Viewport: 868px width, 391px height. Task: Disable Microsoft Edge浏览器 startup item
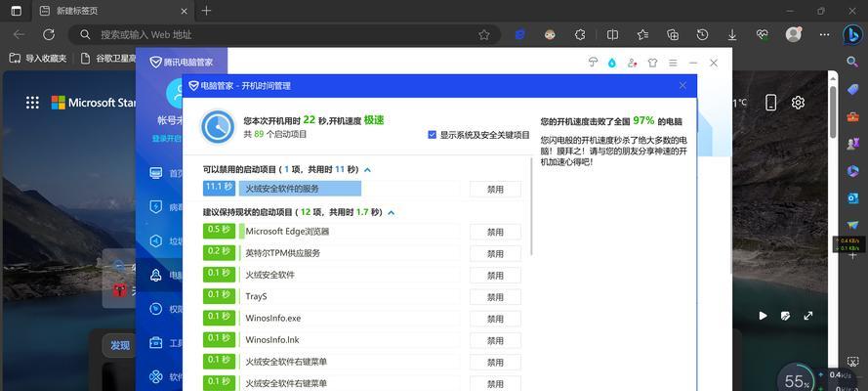pos(495,232)
